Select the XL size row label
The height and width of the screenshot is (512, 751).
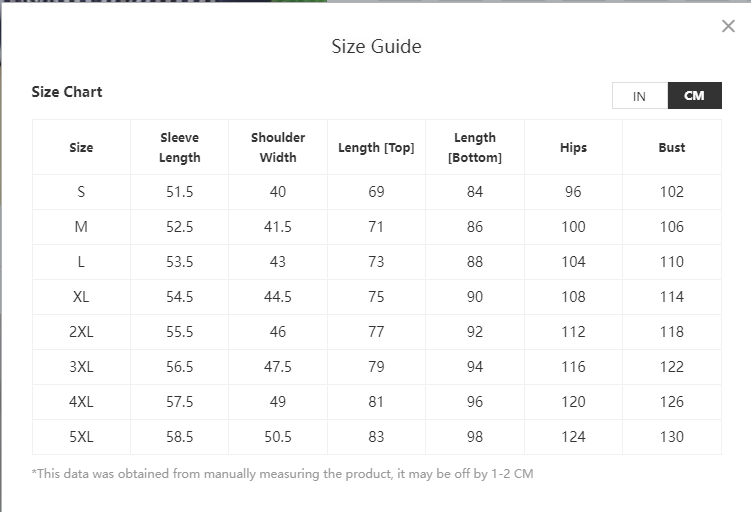tap(81, 297)
